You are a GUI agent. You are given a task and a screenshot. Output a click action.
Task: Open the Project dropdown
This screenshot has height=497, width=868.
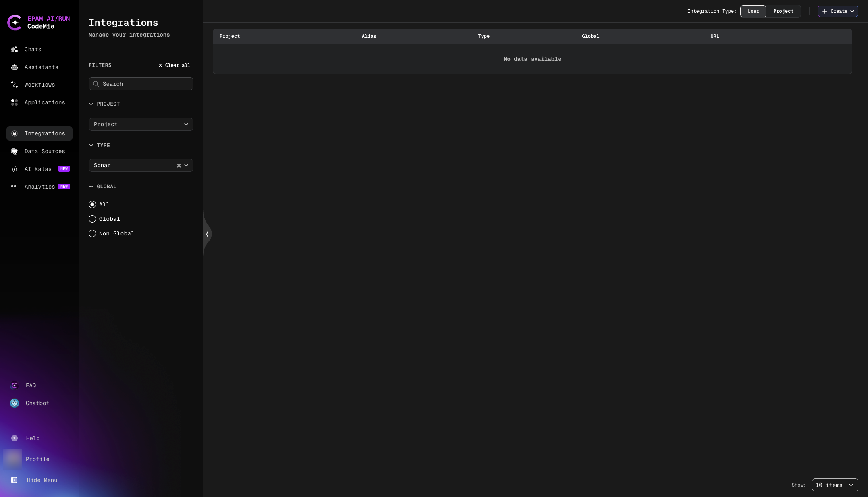(x=141, y=124)
